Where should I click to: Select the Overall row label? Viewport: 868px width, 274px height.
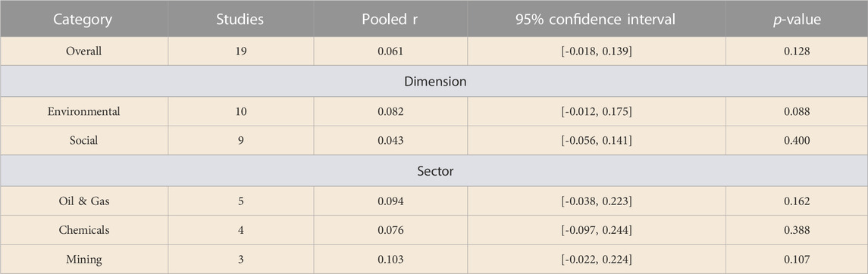(x=83, y=51)
